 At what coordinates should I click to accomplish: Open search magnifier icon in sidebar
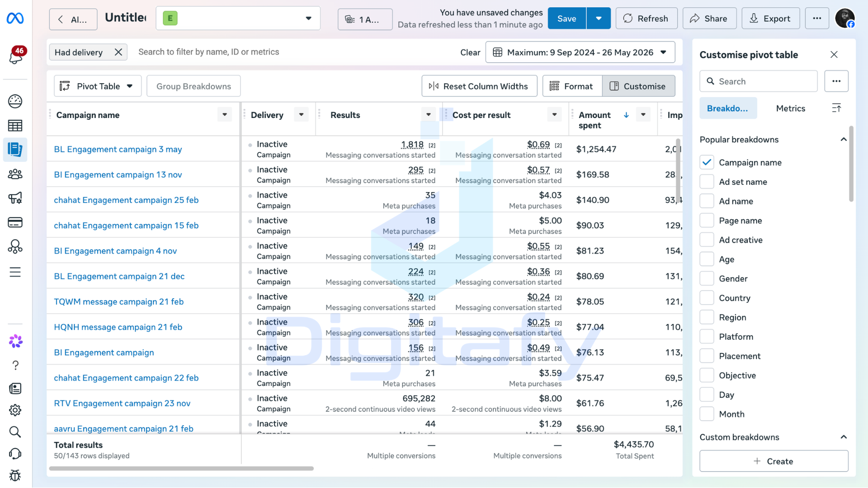15,432
